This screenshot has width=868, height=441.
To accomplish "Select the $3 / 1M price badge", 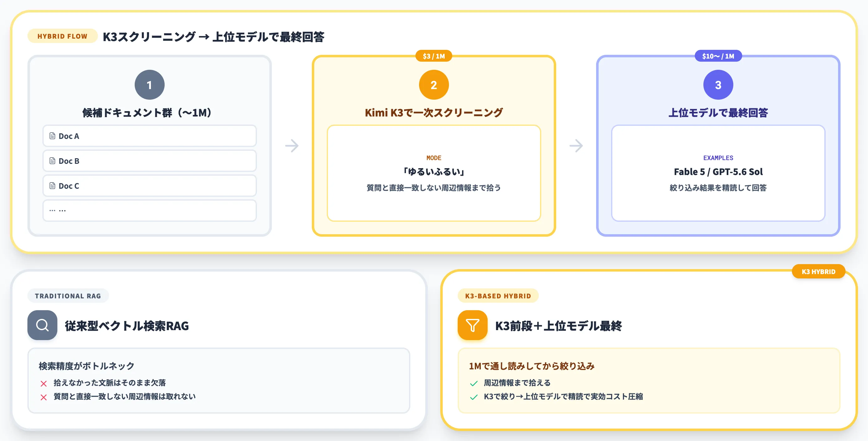I will point(434,56).
